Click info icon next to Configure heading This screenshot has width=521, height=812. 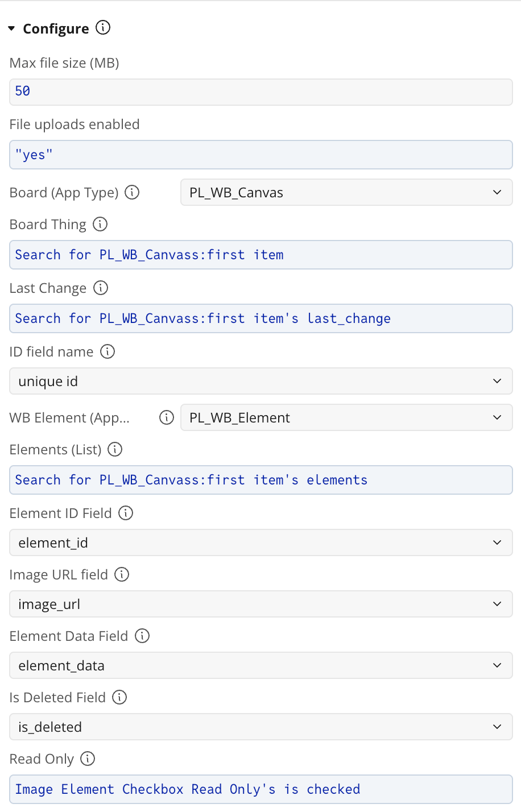[103, 27]
